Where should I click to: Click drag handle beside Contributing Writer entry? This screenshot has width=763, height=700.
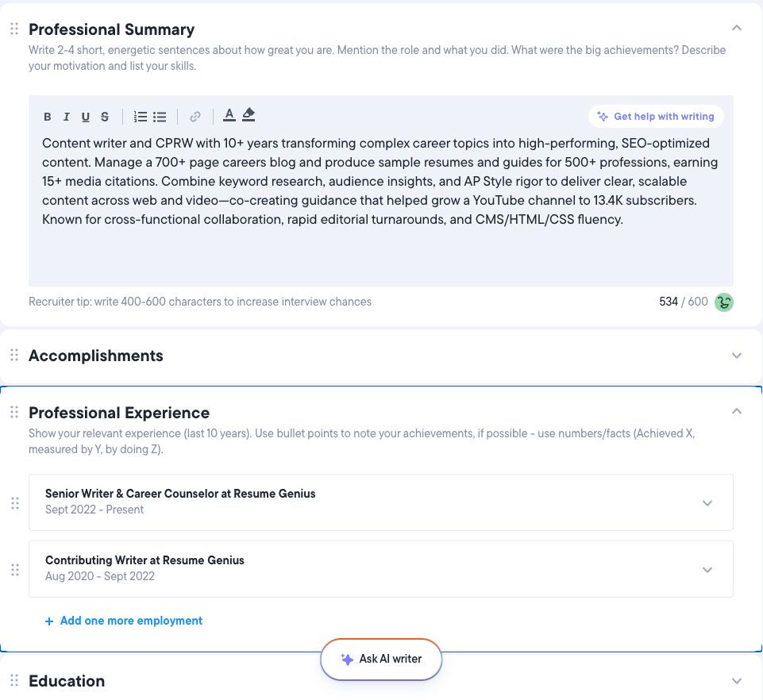point(14,570)
